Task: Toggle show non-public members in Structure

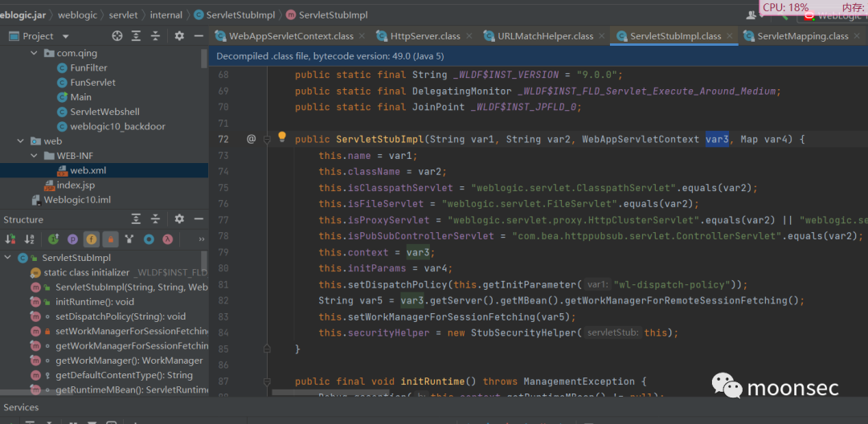Action: point(110,239)
